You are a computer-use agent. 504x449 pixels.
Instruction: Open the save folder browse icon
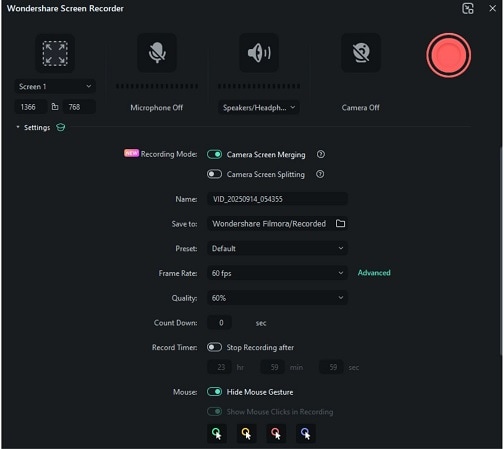pos(340,223)
